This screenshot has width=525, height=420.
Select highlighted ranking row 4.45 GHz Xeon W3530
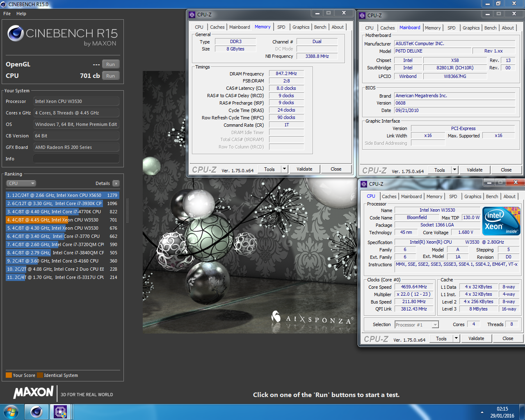tap(62, 220)
